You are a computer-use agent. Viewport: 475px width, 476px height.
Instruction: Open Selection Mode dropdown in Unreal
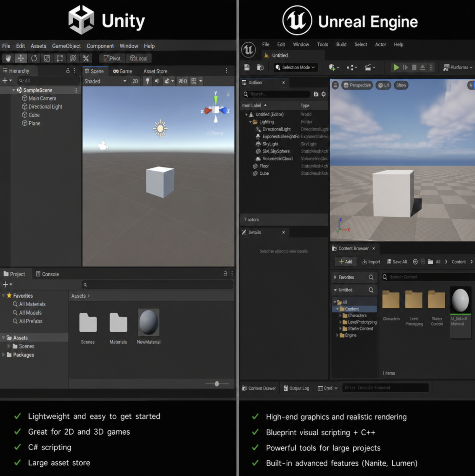click(295, 67)
